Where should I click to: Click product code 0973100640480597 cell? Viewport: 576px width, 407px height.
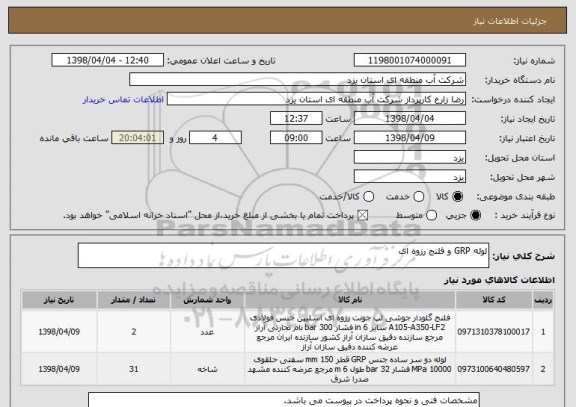pos(494,369)
